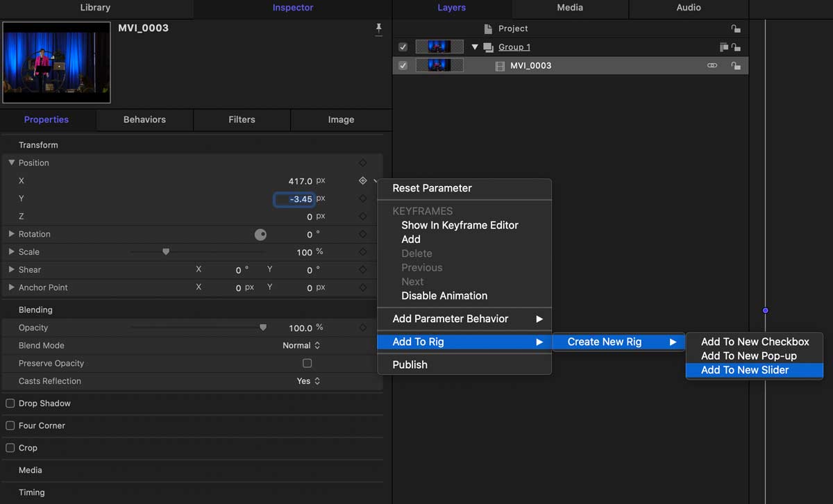Toggle visibility checkbox for MVI_0003 layer
The height and width of the screenshot is (504, 833).
[x=403, y=66]
